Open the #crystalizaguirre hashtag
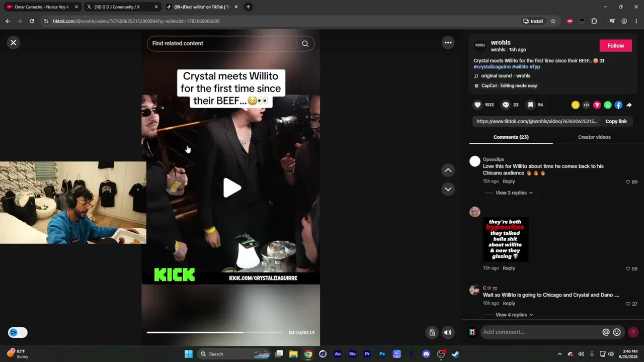This screenshot has height=362, width=644. tap(492, 67)
